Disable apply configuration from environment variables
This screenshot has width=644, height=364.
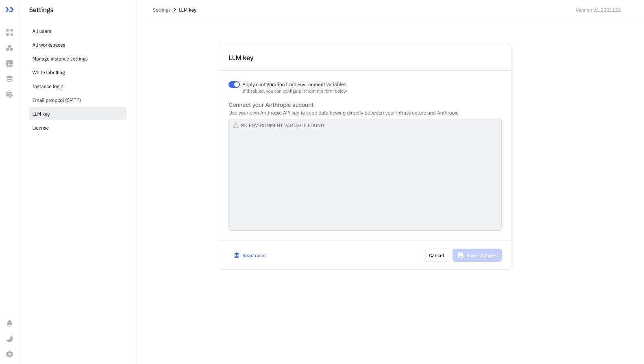click(234, 84)
